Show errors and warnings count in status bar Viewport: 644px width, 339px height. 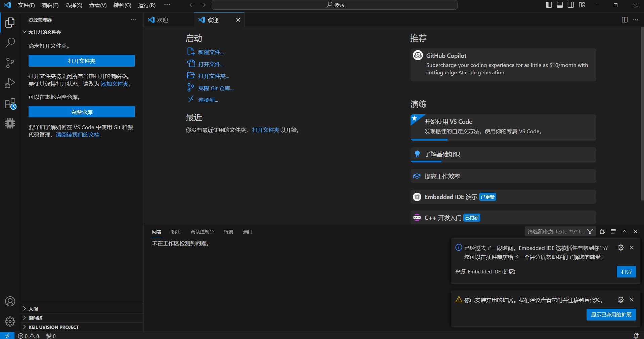29,336
